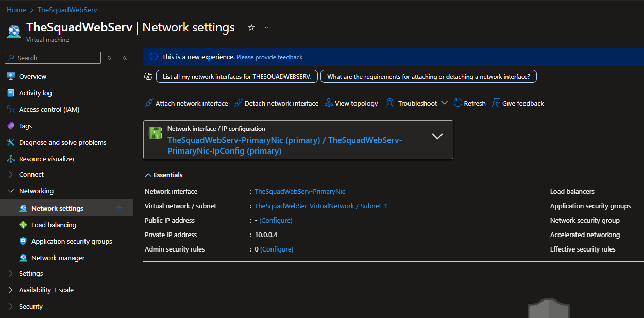Image resolution: width=644 pixels, height=318 pixels.
Task: Click the Refresh circular arrow icon
Action: pos(457,103)
